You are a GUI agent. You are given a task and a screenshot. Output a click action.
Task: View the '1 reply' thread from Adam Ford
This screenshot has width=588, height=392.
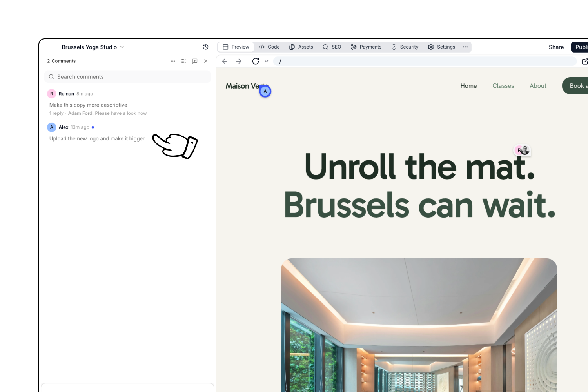click(98, 113)
